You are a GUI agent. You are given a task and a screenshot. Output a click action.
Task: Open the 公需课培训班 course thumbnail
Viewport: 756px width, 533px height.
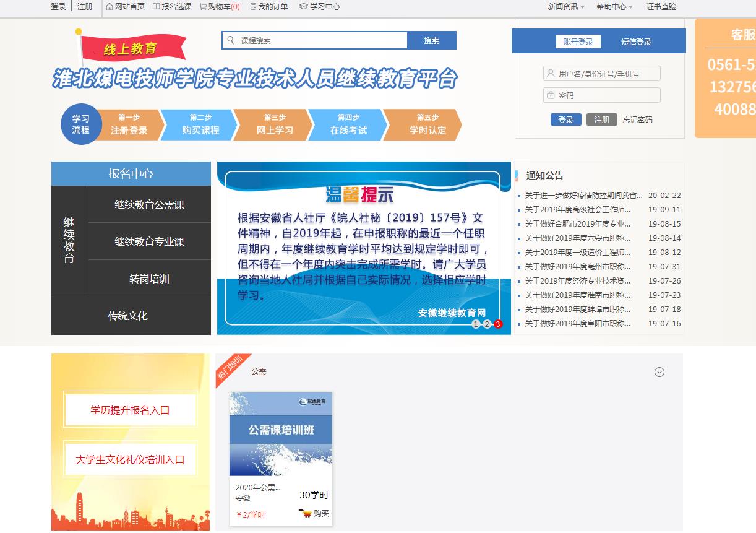(281, 433)
